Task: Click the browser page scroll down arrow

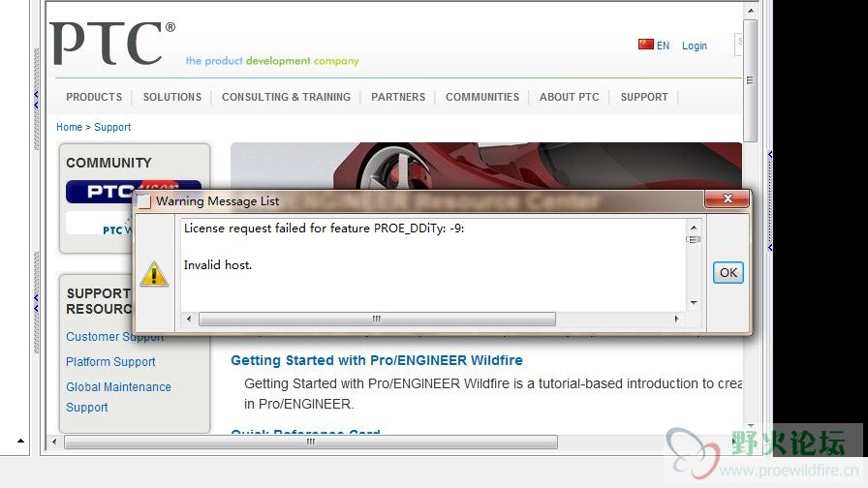Action: (750, 426)
